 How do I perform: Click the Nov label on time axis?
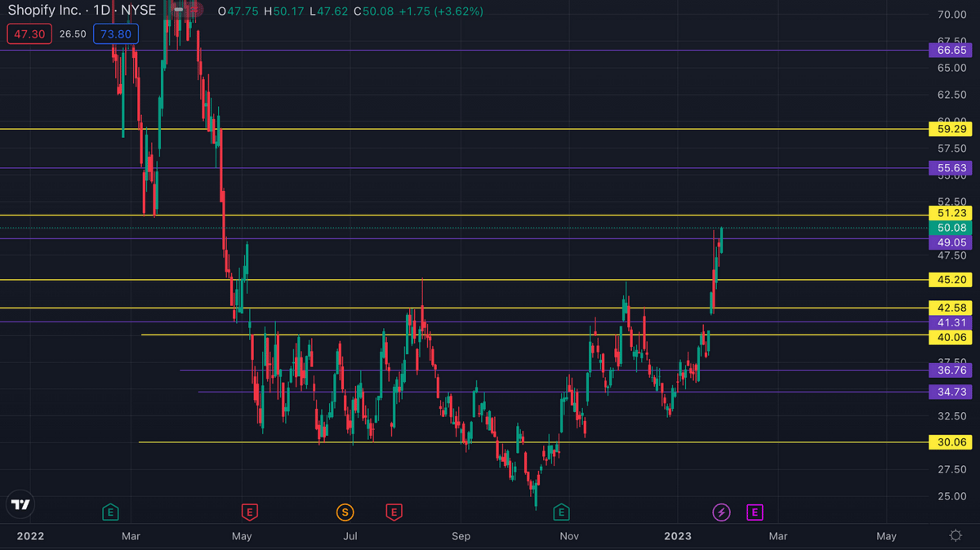coord(569,536)
